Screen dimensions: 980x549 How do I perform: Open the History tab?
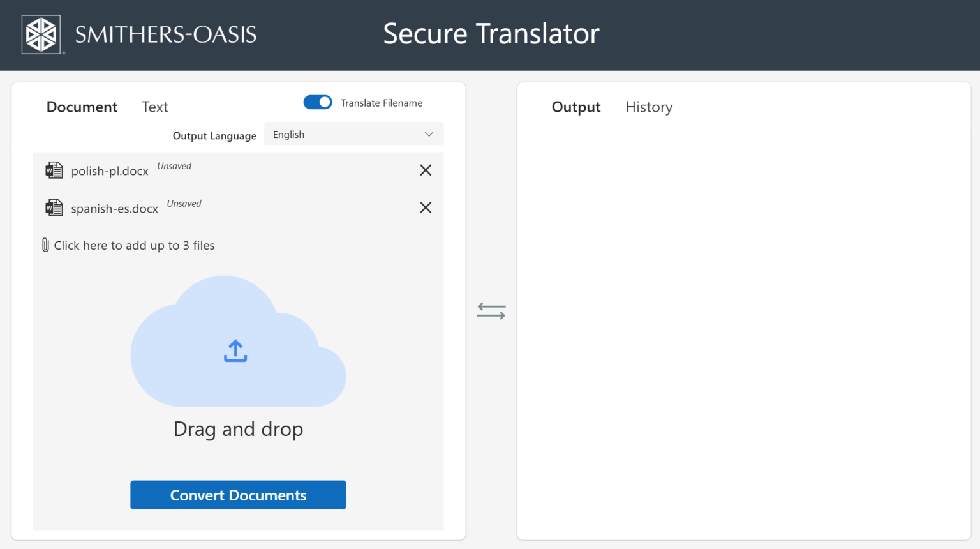649,107
